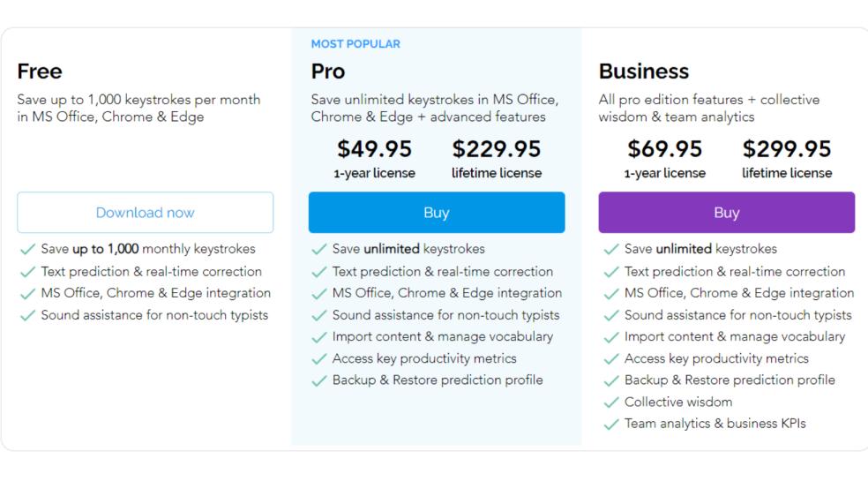Click the Free plan heading
This screenshot has width=868, height=489.
point(40,71)
